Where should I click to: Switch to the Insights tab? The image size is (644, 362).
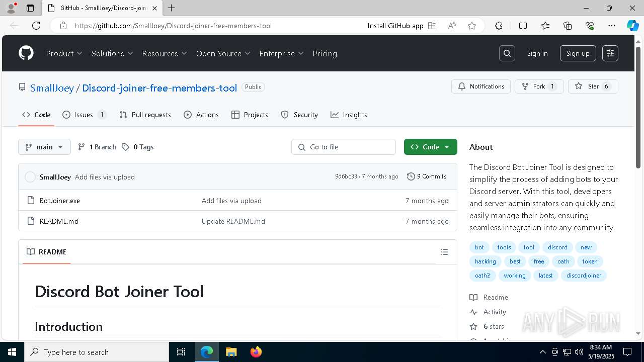(x=349, y=115)
